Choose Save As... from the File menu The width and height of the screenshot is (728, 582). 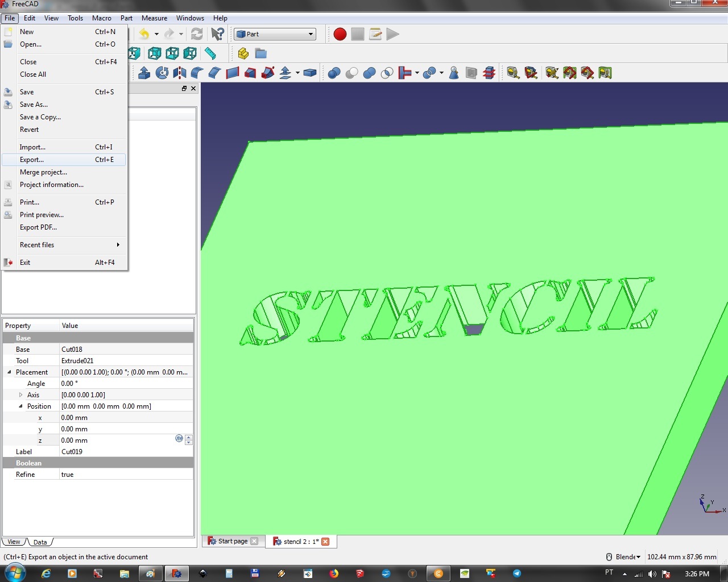click(x=64, y=105)
